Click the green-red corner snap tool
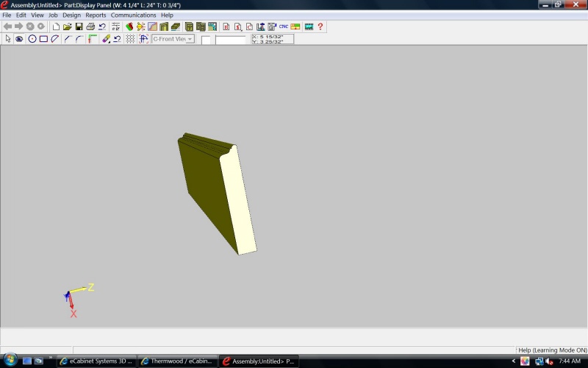 click(93, 39)
